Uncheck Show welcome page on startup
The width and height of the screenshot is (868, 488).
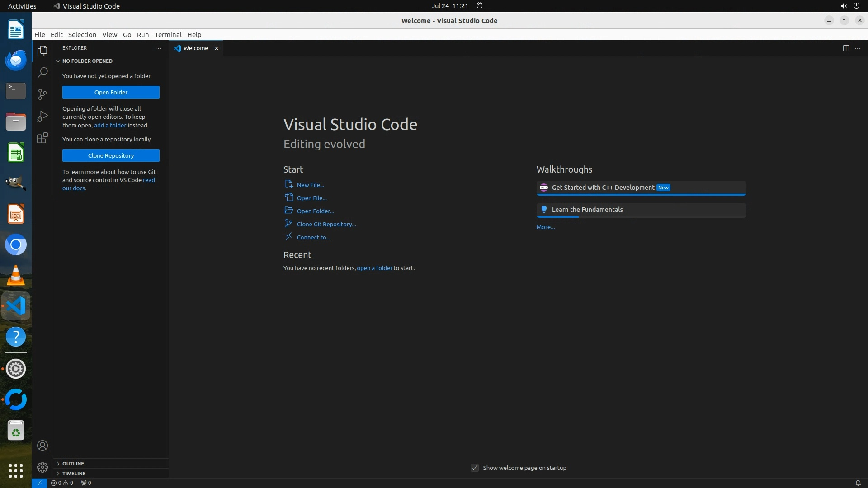click(x=474, y=468)
